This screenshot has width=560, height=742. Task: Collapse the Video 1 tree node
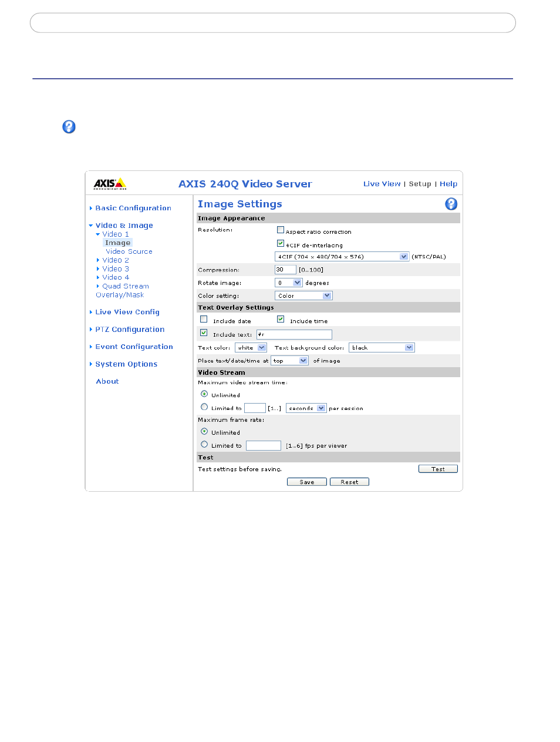click(x=98, y=234)
